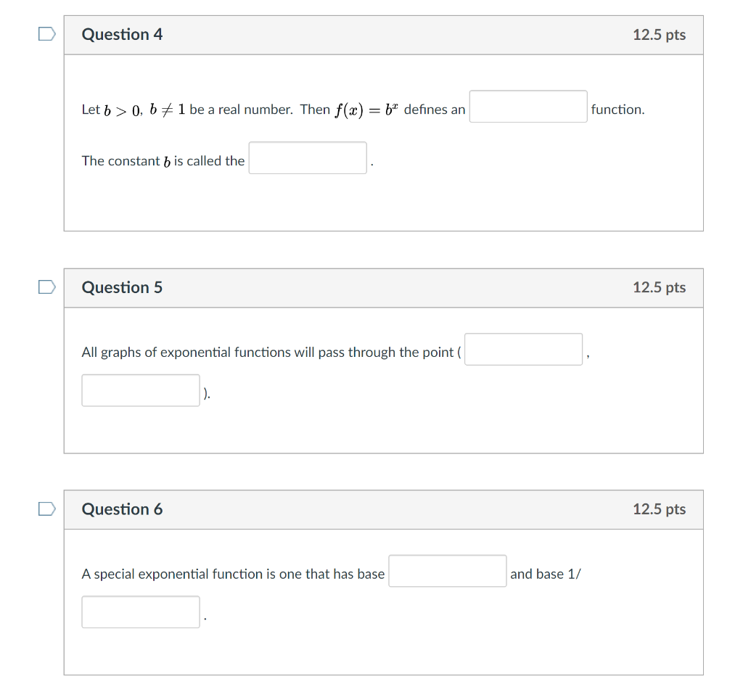Click the blank following 'base 1/'

pos(140,612)
